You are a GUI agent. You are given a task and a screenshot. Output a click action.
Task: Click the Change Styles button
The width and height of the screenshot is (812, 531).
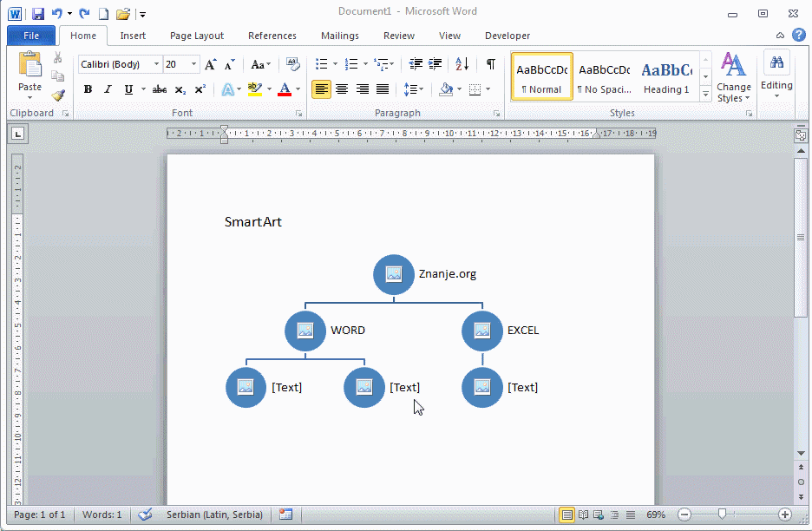tap(734, 76)
